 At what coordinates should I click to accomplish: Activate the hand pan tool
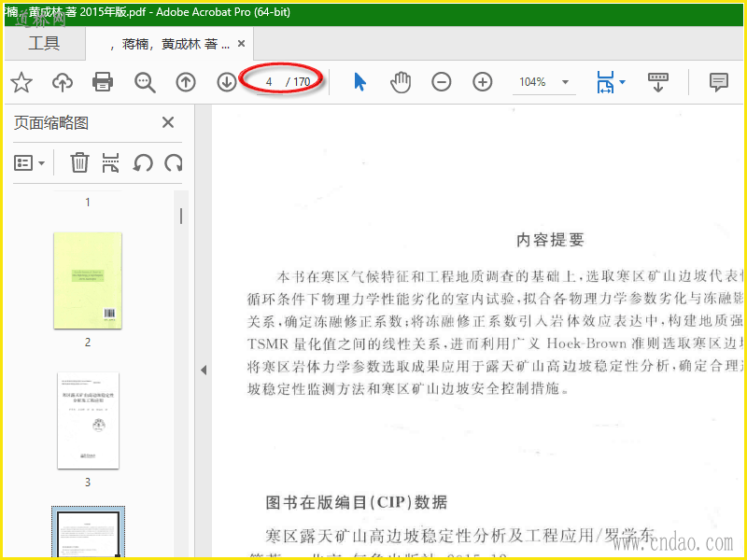pos(401,82)
